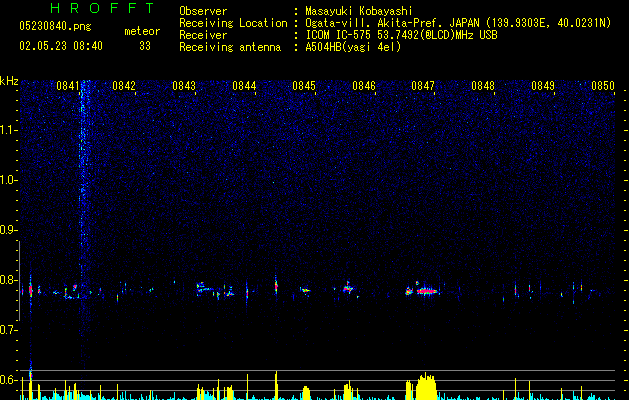Click the Observer label
Image resolution: width=629 pixels, height=400 pixels.
pos(203,11)
